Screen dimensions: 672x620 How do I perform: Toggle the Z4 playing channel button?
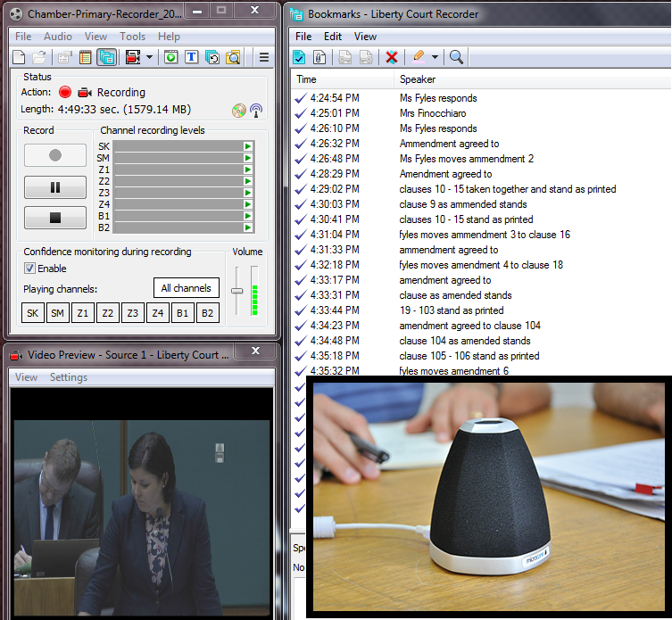[157, 313]
